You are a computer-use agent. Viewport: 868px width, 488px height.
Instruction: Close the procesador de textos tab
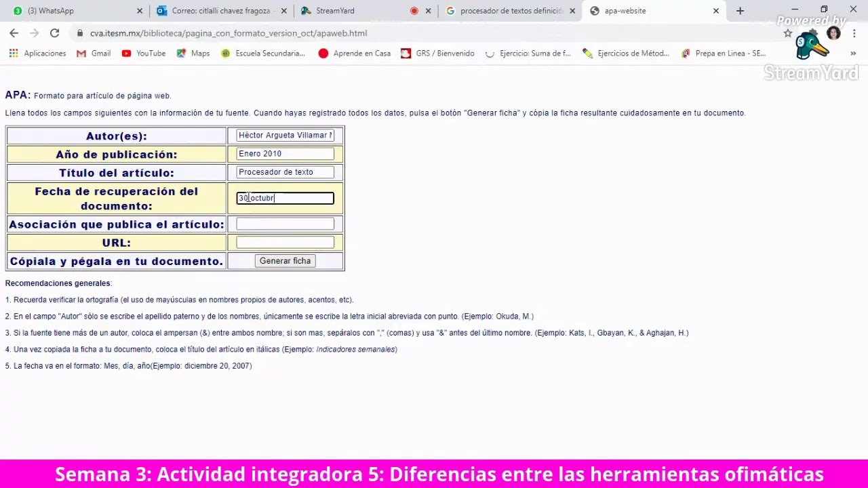pyautogui.click(x=572, y=11)
